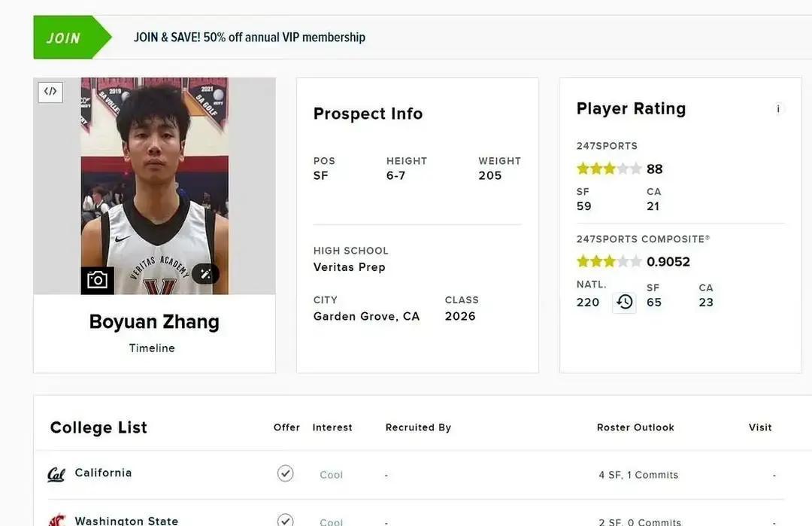Click the Roster Outlook column header
The image size is (812, 526).
pyautogui.click(x=635, y=427)
